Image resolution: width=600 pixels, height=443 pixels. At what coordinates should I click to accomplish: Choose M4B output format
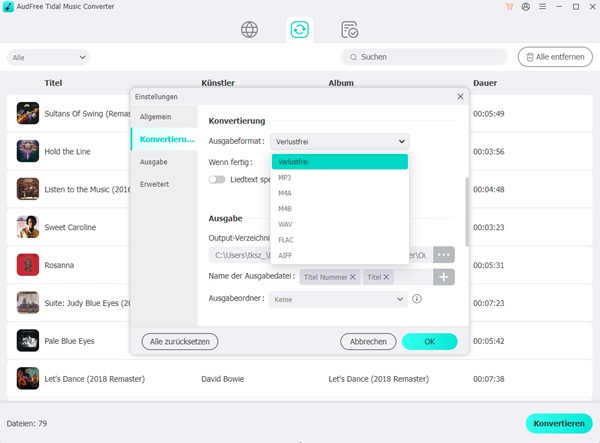pos(340,209)
